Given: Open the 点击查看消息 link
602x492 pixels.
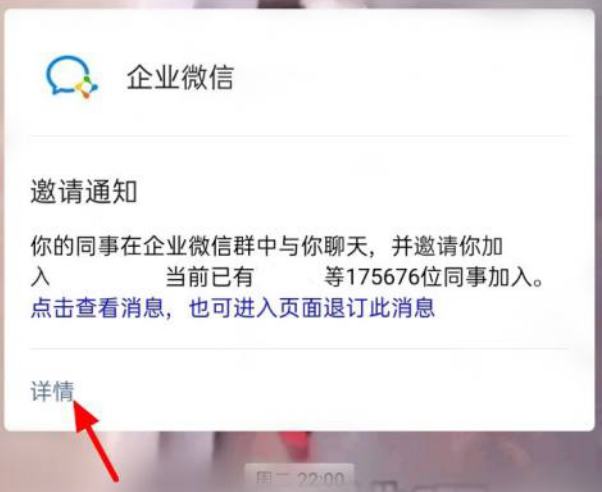Looking at the screenshot, I should click(x=98, y=308).
